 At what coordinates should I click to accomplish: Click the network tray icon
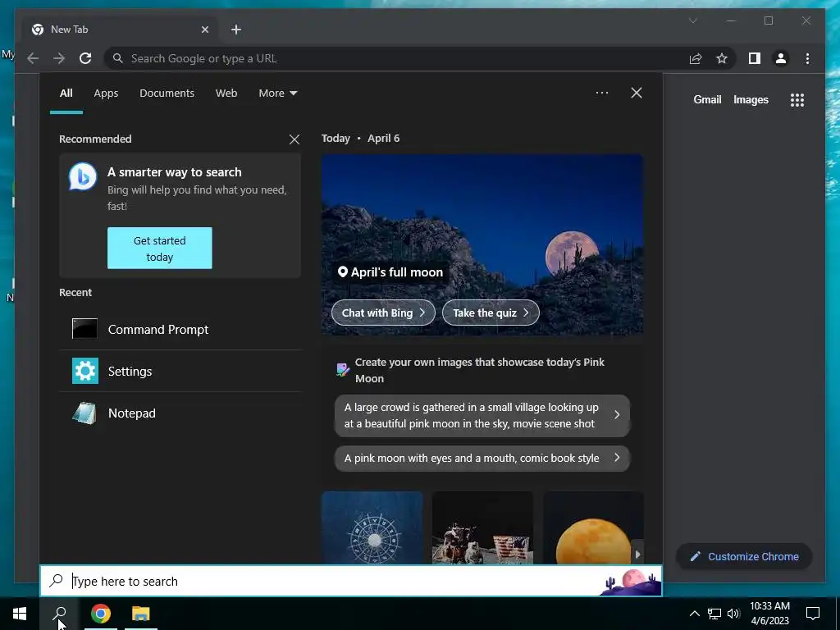[714, 614]
